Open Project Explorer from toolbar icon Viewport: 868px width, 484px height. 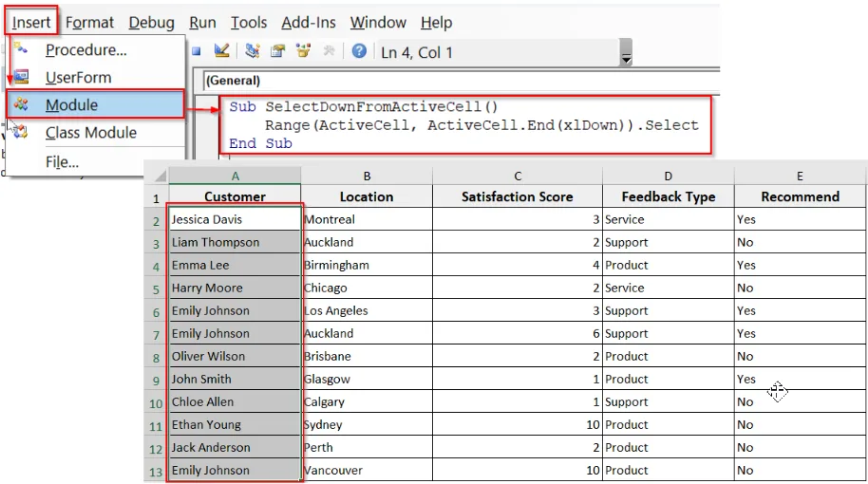pyautogui.click(x=253, y=51)
